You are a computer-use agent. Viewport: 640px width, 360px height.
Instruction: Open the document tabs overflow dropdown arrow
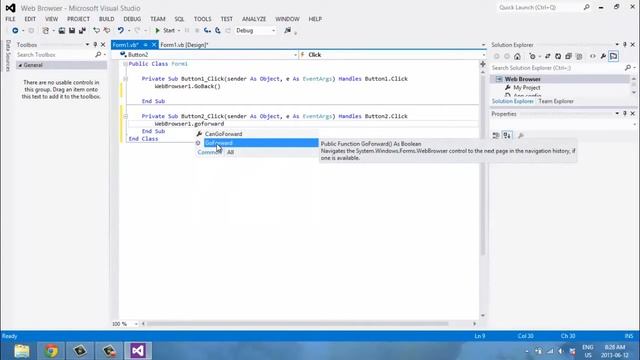pos(484,45)
